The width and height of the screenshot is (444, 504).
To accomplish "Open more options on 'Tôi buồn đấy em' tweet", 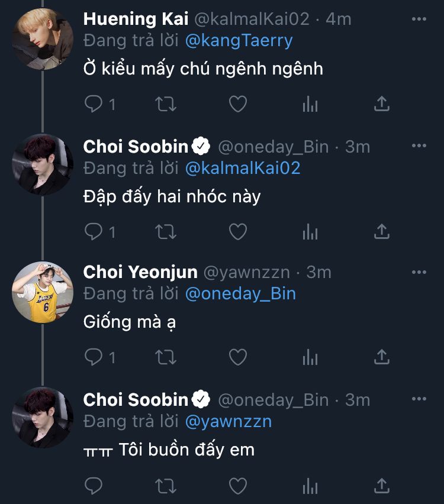I will [419, 400].
